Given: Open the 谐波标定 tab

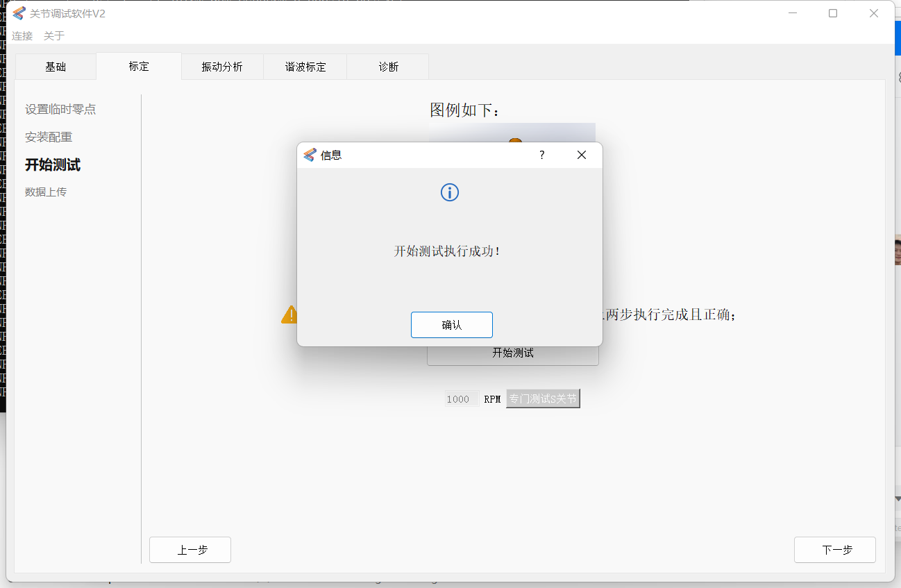Looking at the screenshot, I should (x=305, y=67).
